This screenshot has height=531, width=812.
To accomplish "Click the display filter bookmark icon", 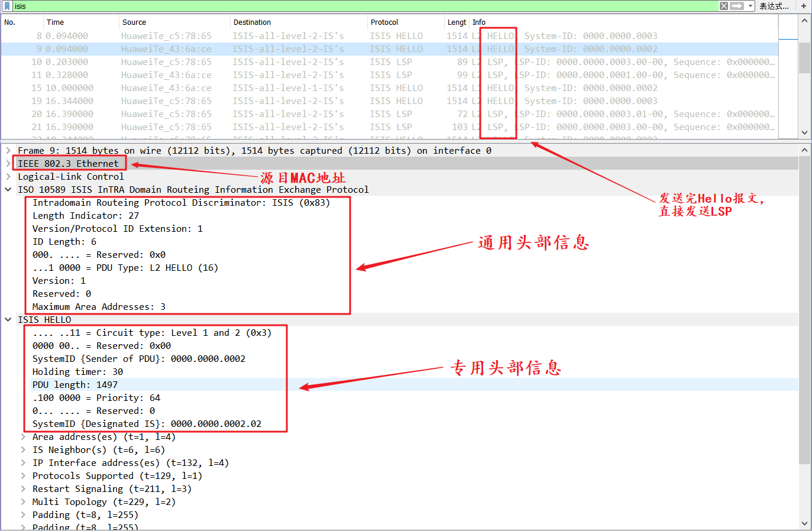I will (7, 6).
